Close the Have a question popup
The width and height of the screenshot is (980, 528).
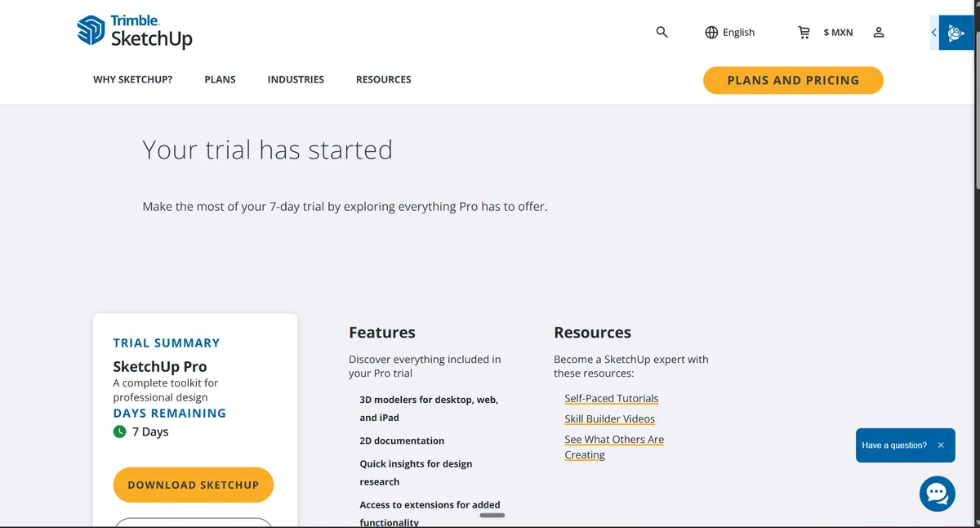pyautogui.click(x=941, y=445)
